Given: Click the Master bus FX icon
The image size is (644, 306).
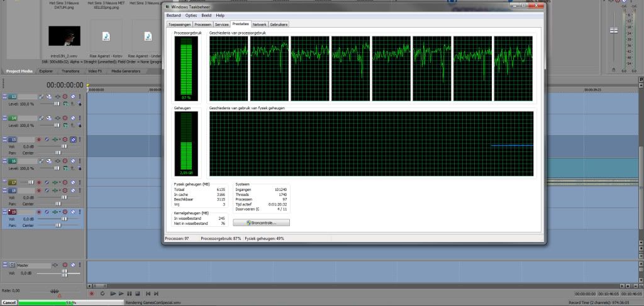Looking at the screenshot, I should [x=55, y=265].
